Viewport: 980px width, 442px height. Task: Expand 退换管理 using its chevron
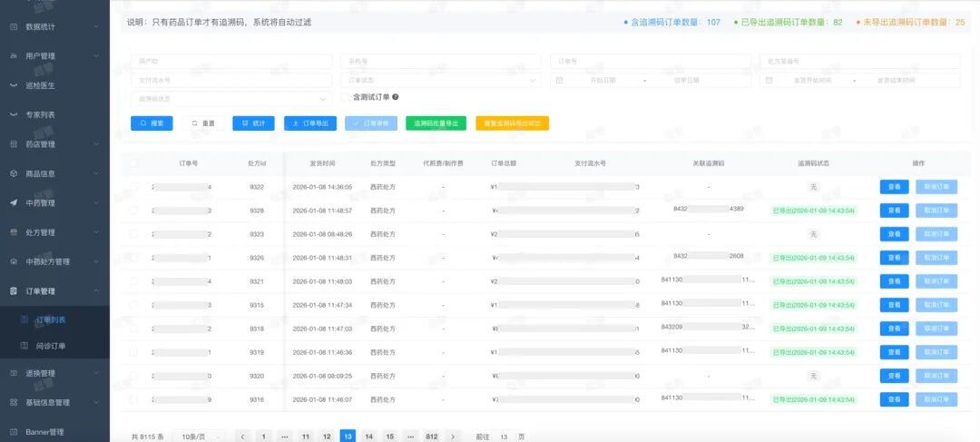(x=96, y=373)
